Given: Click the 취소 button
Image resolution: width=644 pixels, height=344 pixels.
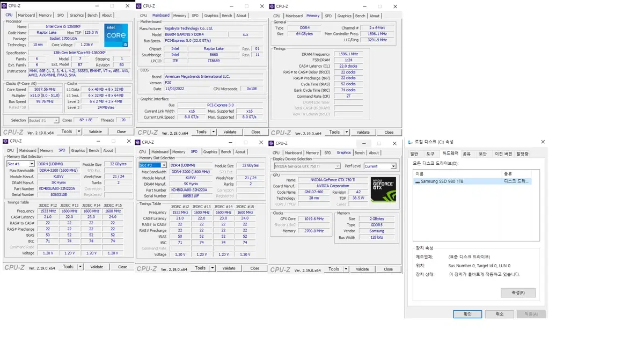Looking at the screenshot, I should [x=500, y=314].
